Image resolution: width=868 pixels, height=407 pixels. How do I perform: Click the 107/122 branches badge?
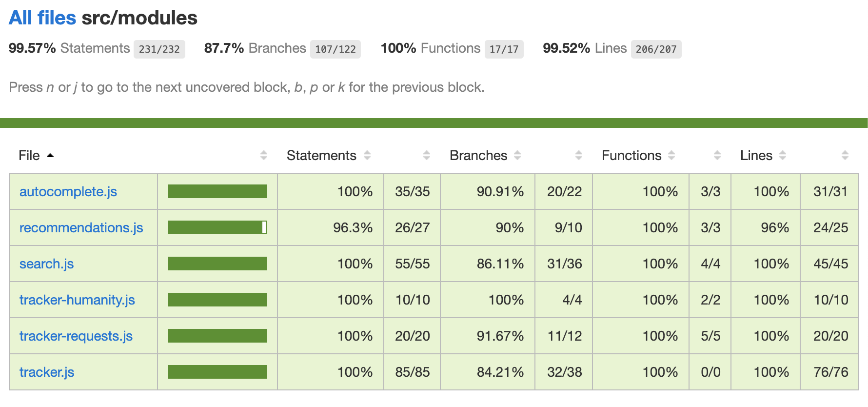[x=335, y=49]
